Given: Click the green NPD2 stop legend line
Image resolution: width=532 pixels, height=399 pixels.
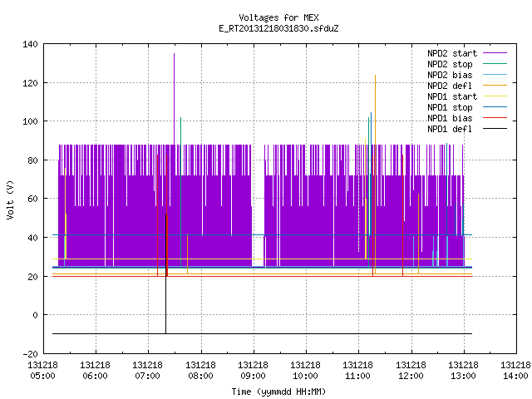Looking at the screenshot, I should click(495, 64).
